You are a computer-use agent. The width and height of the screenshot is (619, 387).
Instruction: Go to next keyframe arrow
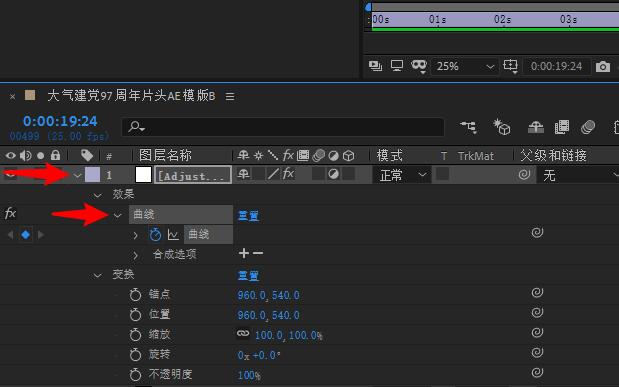click(40, 235)
